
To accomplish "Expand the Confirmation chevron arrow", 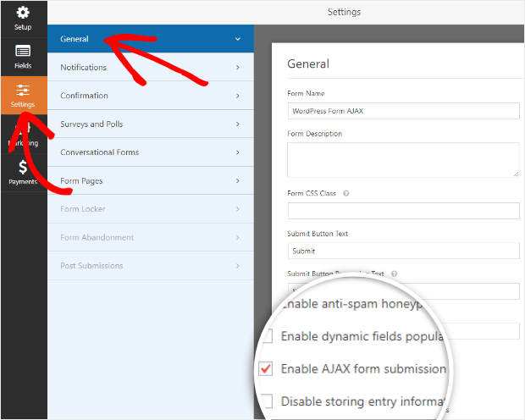I will click(x=238, y=96).
